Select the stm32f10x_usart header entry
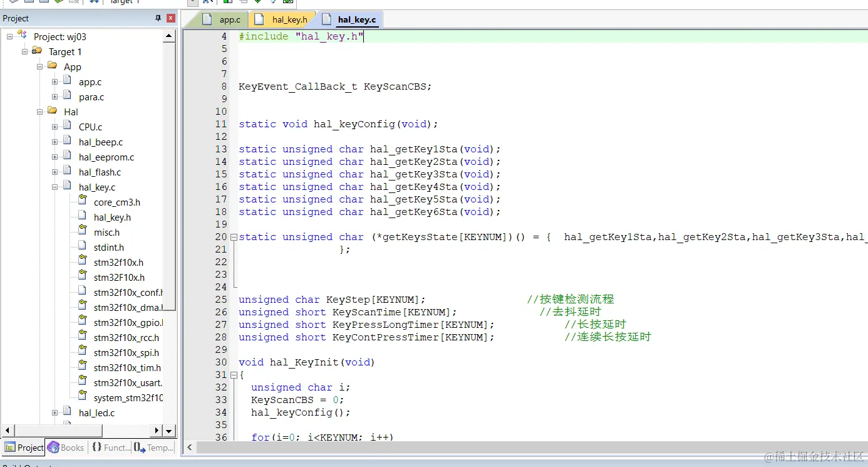This screenshot has height=467, width=868. (128, 382)
